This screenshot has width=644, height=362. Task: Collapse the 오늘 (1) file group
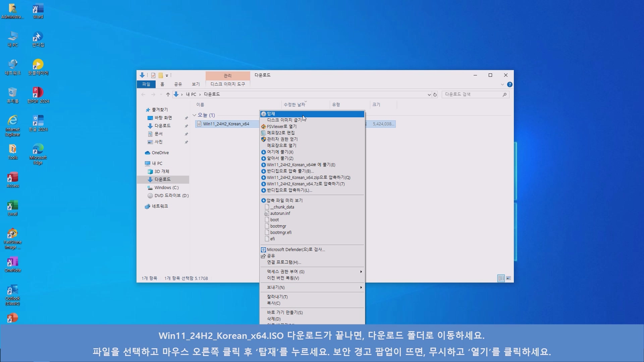coord(194,115)
